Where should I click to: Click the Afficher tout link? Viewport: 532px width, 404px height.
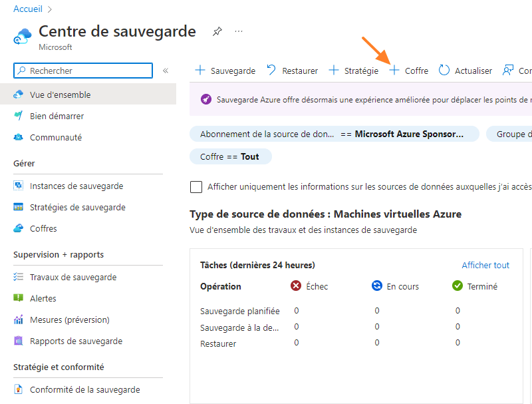click(485, 265)
